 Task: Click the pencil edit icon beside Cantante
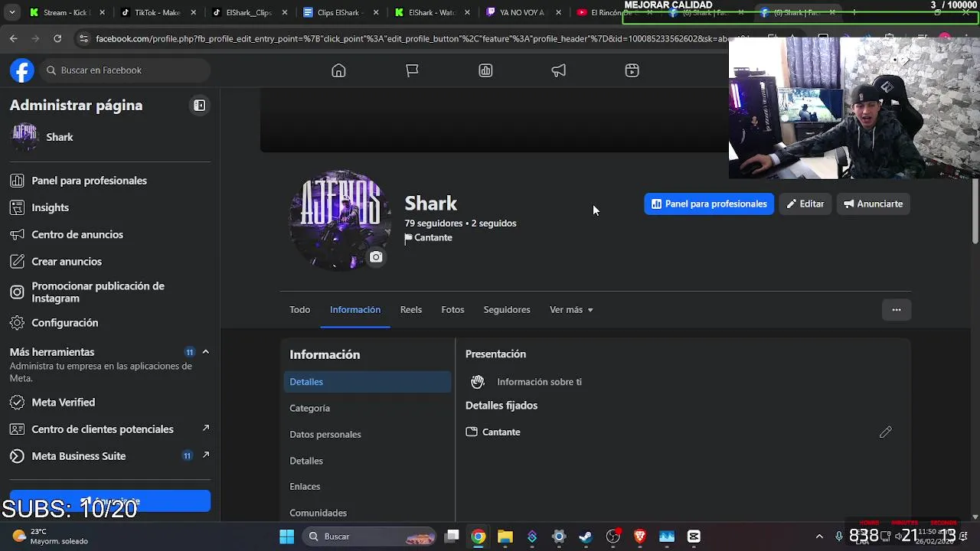pos(886,432)
